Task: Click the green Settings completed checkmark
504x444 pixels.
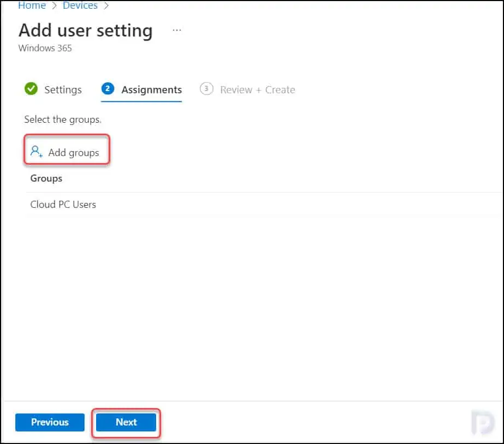Action: coord(31,88)
